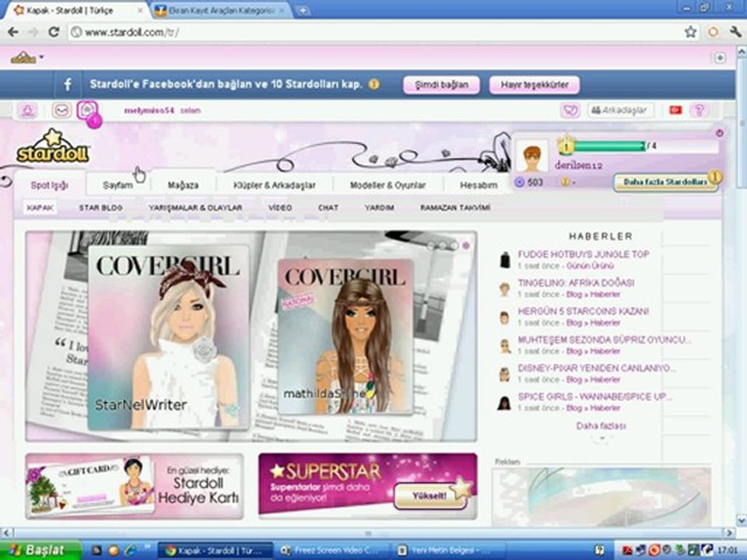Viewport: 747px width, 560px height.
Task: Open the small crown dropdown at top left
Action: coord(27,58)
